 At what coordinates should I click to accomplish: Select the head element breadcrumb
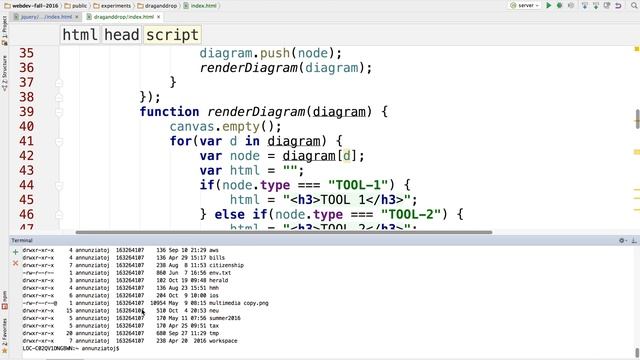122,35
